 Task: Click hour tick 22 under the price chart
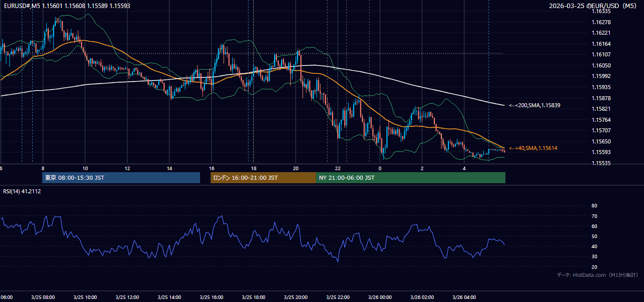coord(338,168)
